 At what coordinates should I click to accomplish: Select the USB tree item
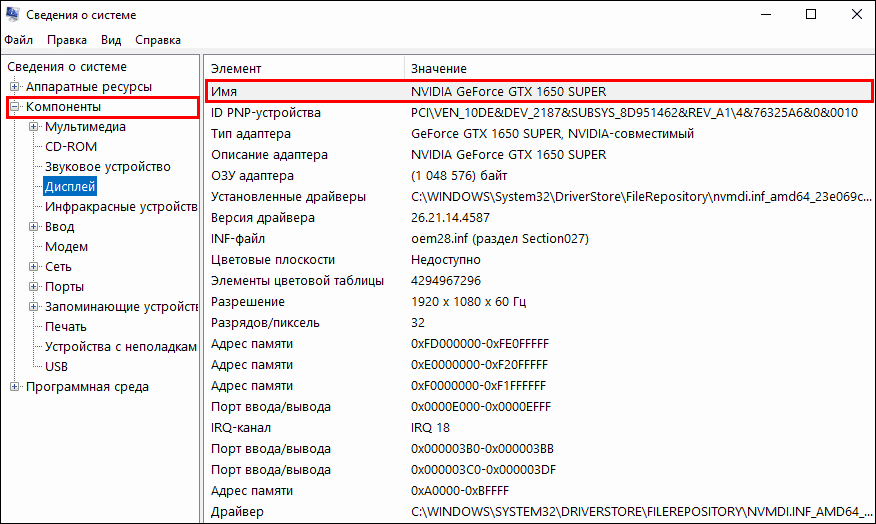[56, 367]
